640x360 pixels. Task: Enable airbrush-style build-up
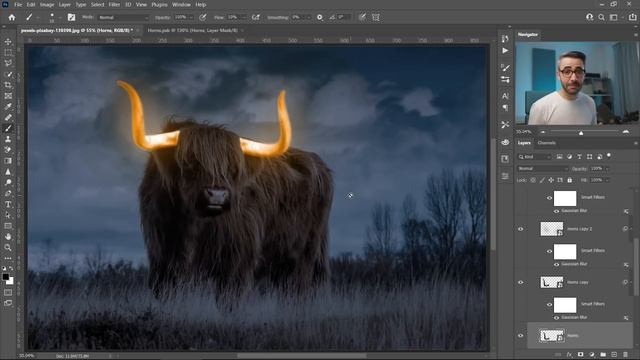click(256, 17)
